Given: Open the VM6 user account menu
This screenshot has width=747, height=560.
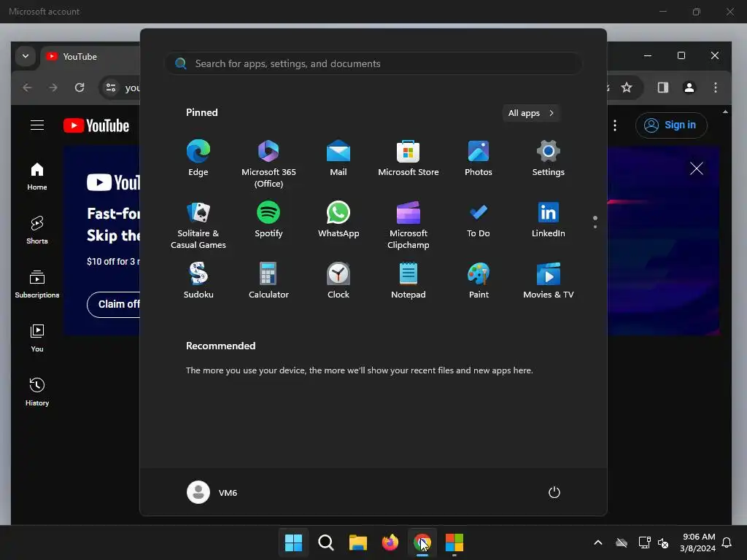Looking at the screenshot, I should click(x=212, y=492).
